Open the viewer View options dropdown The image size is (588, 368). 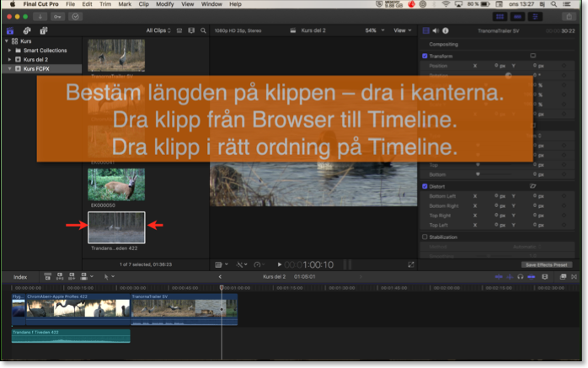pyautogui.click(x=403, y=30)
